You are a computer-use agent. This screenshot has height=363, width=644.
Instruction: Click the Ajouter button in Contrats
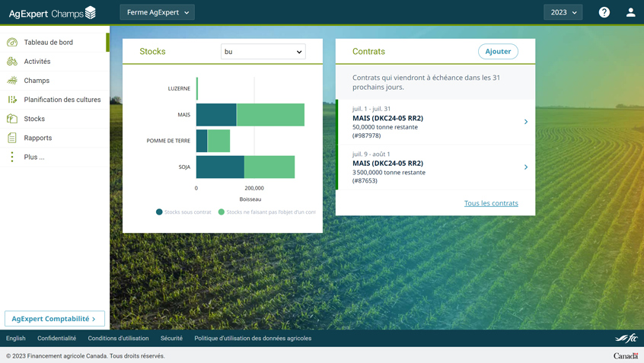tap(498, 51)
